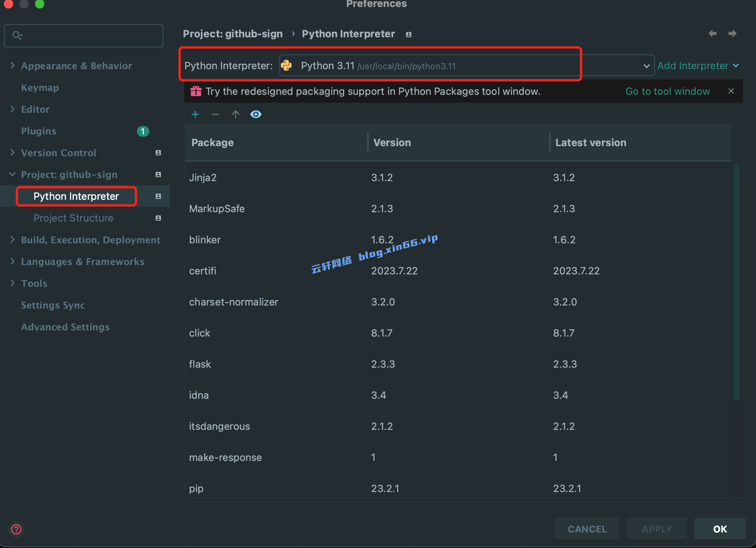Image resolution: width=756 pixels, height=548 pixels.
Task: Select the certifi package row
Action: (458, 271)
